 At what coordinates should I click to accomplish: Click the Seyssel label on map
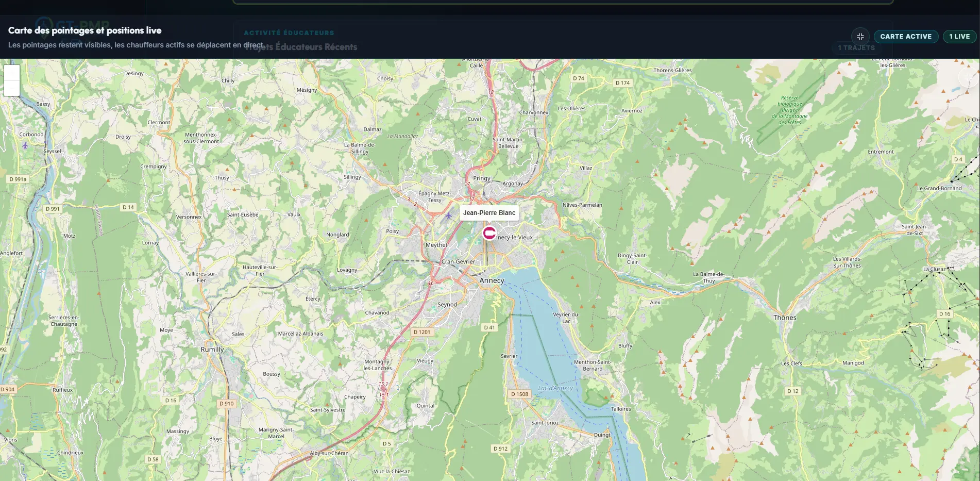(53, 151)
